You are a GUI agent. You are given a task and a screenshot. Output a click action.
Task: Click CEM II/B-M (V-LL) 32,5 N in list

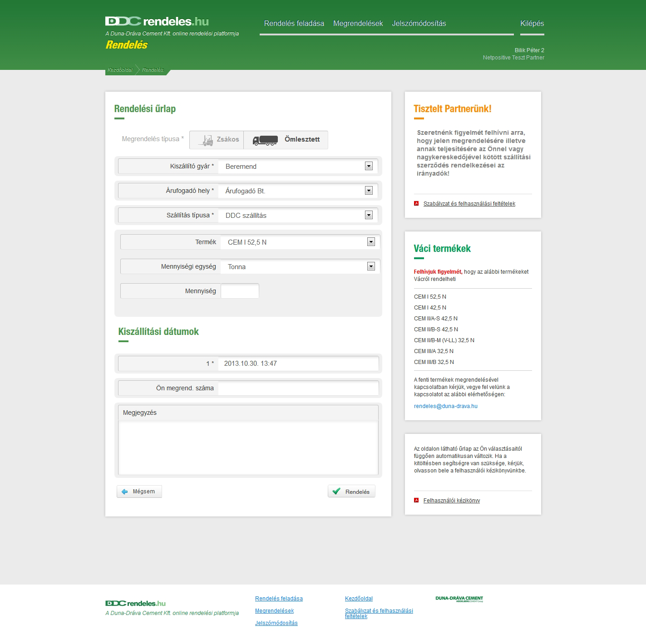coord(444,340)
